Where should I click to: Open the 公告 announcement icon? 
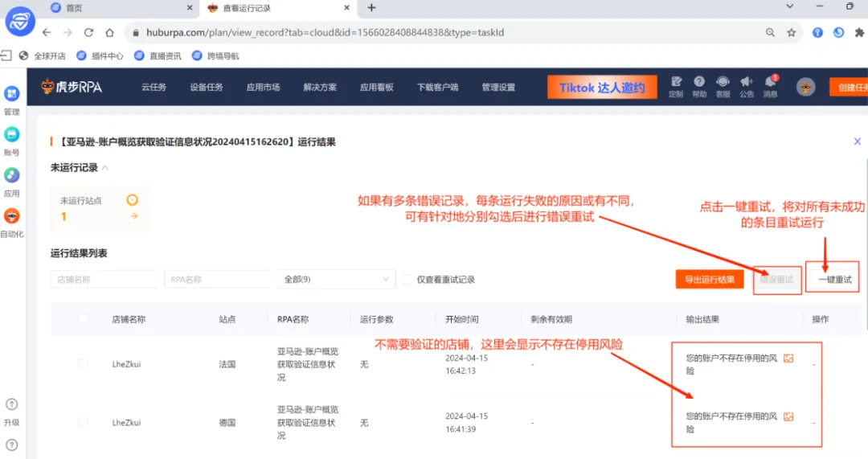tap(746, 87)
